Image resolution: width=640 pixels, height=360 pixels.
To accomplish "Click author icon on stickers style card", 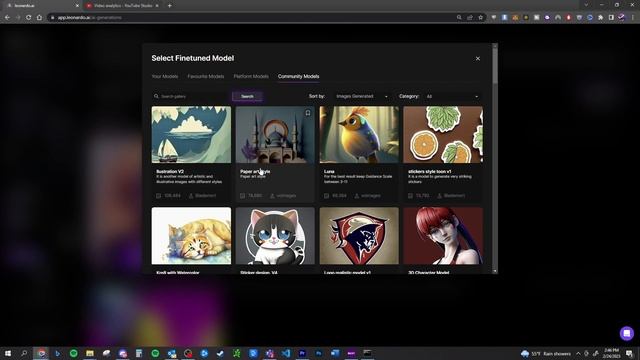I will tap(440, 196).
